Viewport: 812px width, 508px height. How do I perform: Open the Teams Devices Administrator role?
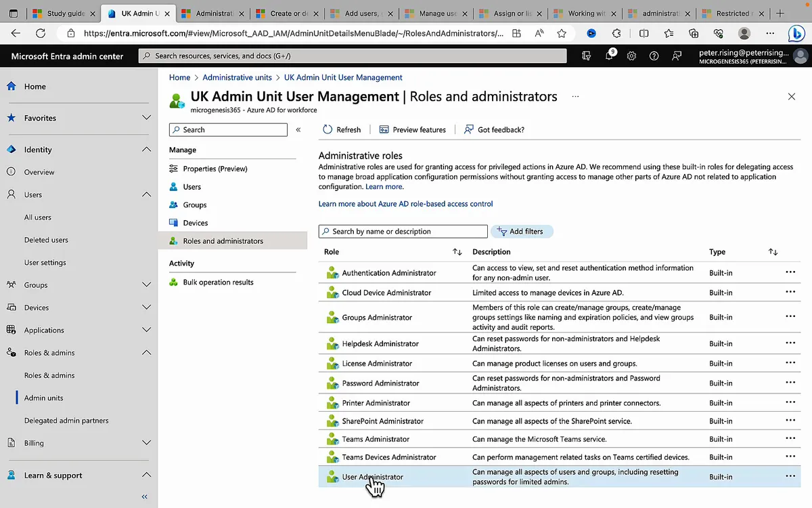click(x=389, y=457)
